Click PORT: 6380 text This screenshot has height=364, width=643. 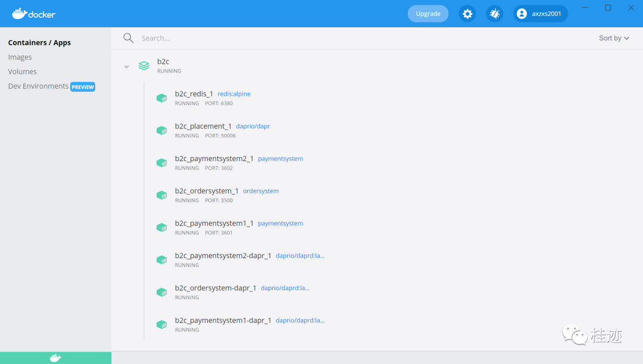click(x=219, y=103)
